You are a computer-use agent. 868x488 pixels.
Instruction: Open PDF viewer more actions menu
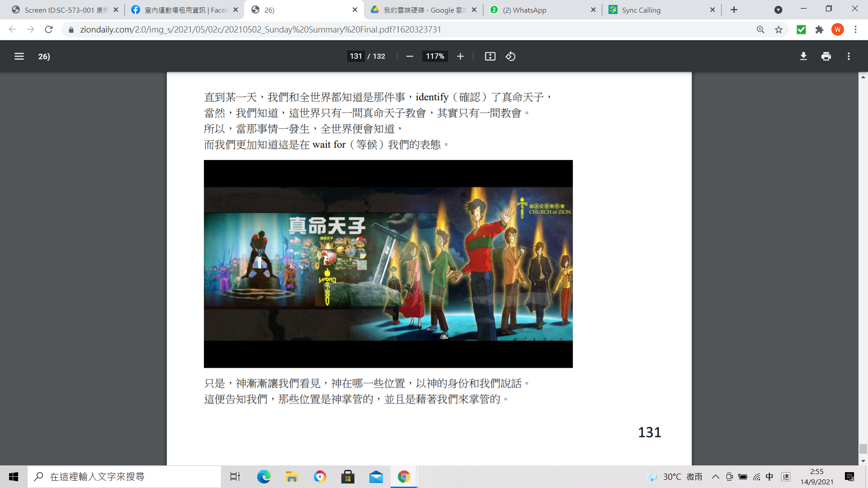(x=849, y=56)
